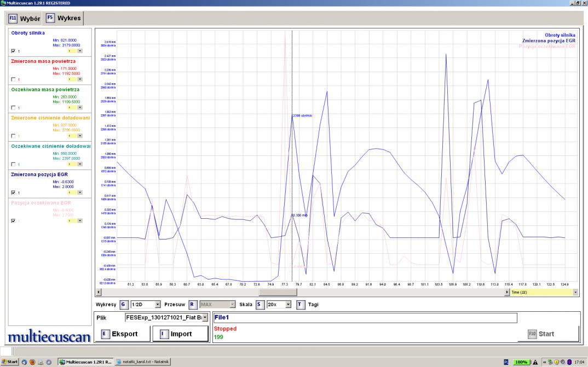Image resolution: width=588 pixels, height=367 pixels.
Task: Click the chart scrollbar right arrow
Action: click(507, 292)
